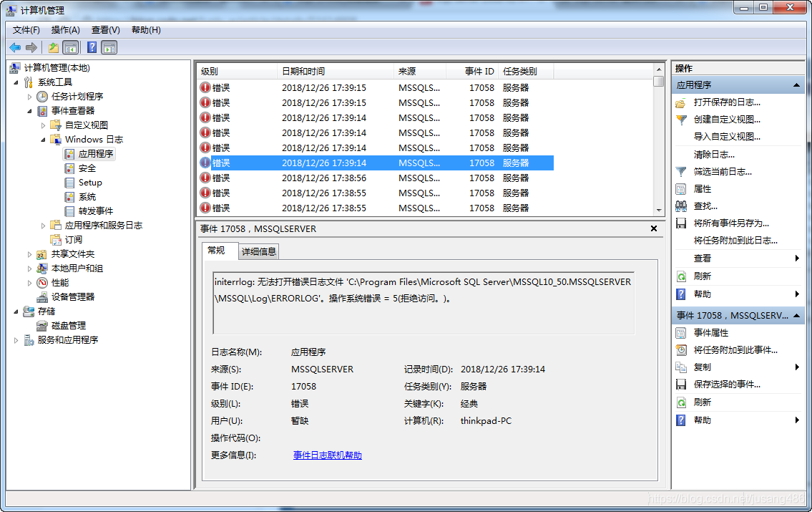Switch to the 详细信息 tab
This screenshot has width=812, height=512.
pyautogui.click(x=258, y=251)
